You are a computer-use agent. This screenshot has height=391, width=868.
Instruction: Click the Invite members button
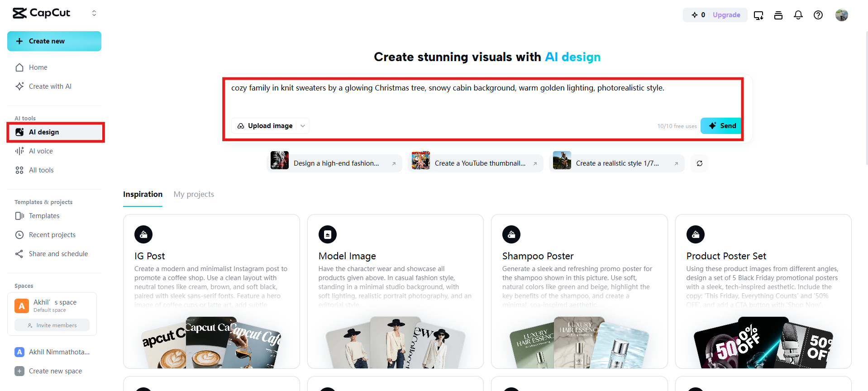tap(52, 325)
